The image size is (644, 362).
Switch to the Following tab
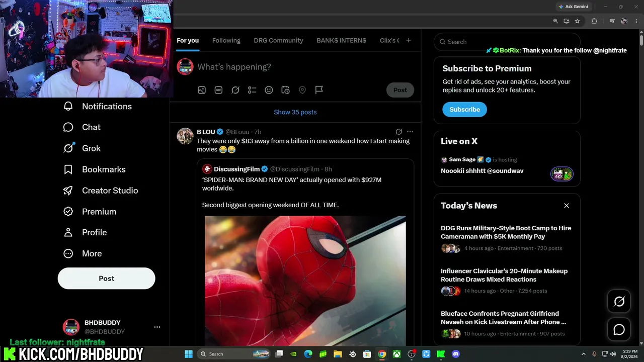pos(226,40)
